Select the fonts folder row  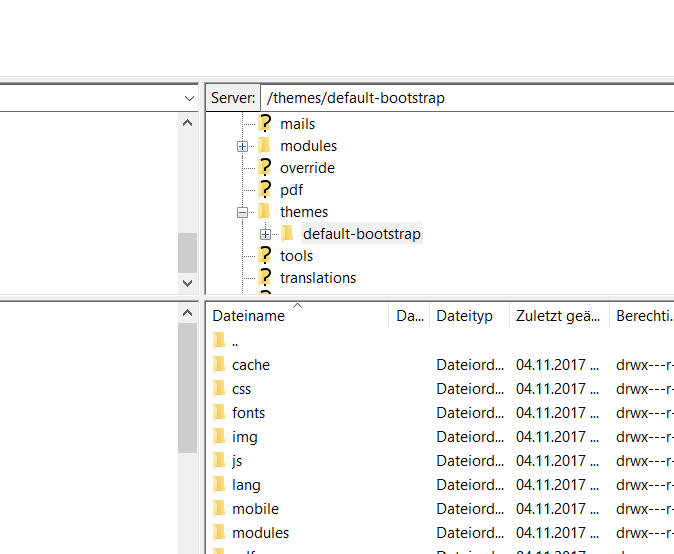440,413
